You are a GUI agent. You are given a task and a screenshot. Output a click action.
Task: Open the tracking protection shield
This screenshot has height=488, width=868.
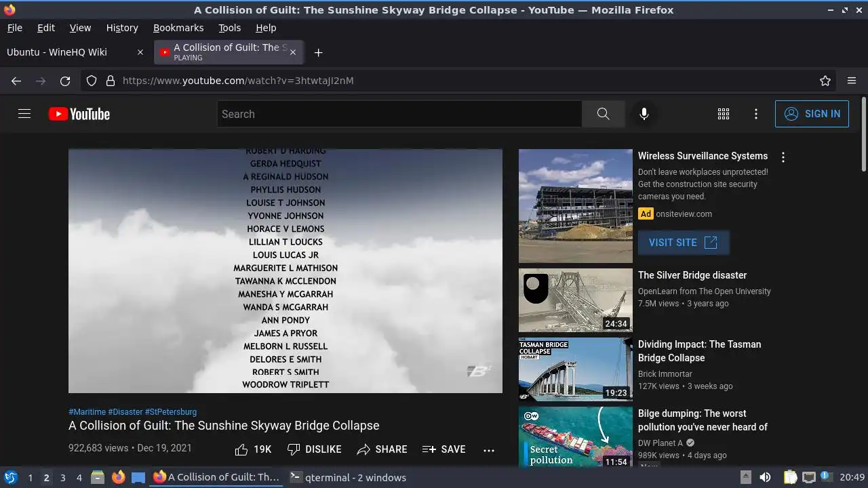tap(92, 81)
